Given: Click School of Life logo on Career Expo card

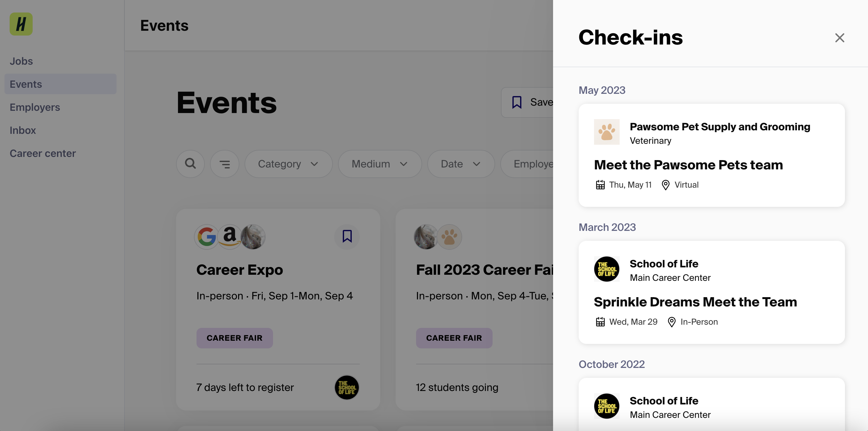Looking at the screenshot, I should 347,387.
